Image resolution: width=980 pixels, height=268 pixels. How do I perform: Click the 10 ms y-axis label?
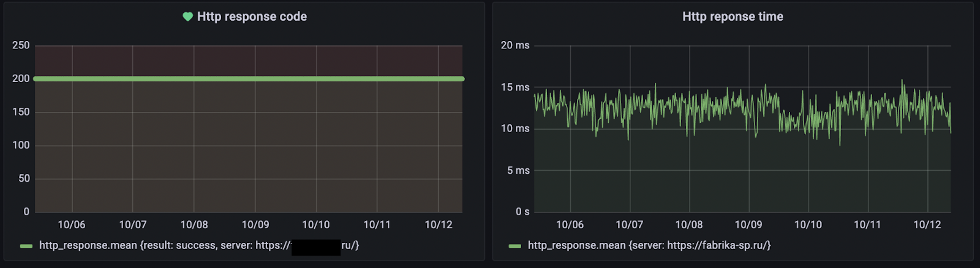(x=515, y=128)
